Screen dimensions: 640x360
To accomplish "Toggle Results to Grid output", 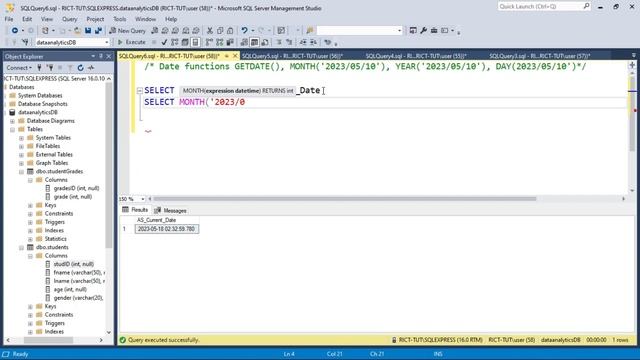I will tap(254, 42).
